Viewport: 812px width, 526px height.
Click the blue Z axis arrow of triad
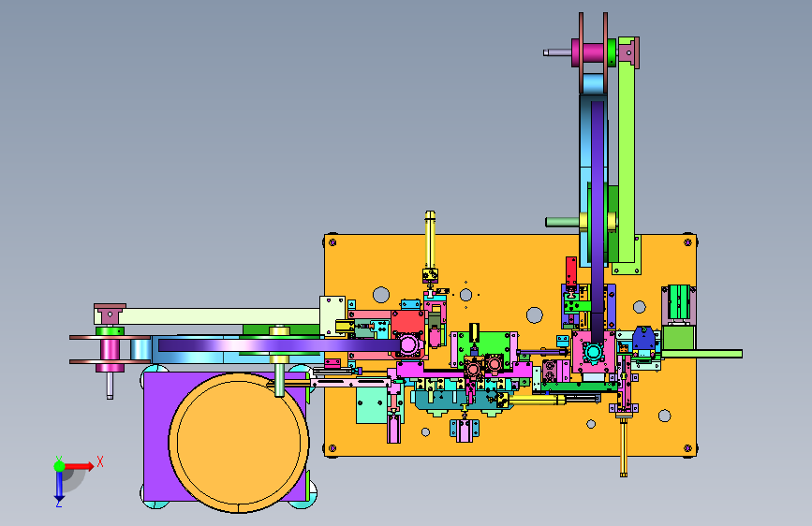click(59, 486)
